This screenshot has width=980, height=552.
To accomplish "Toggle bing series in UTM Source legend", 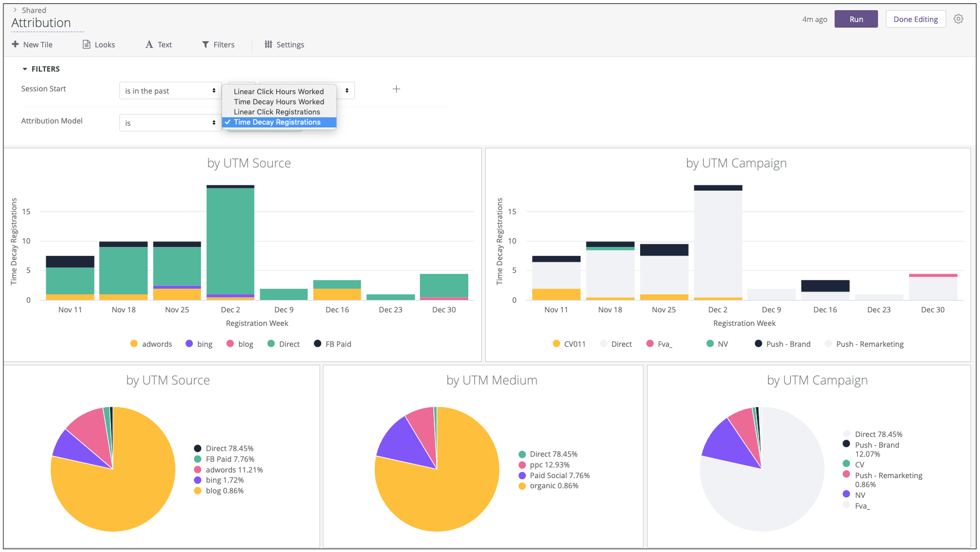I will [199, 344].
